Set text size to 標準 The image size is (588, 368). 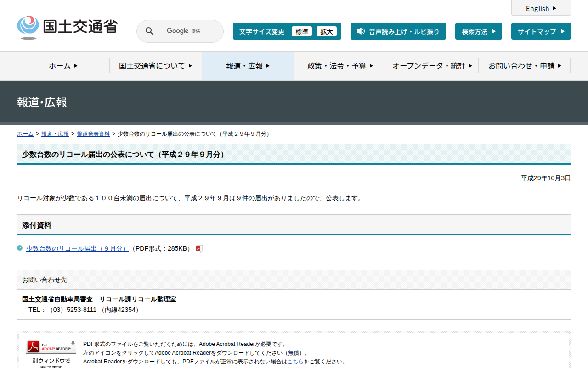point(301,31)
